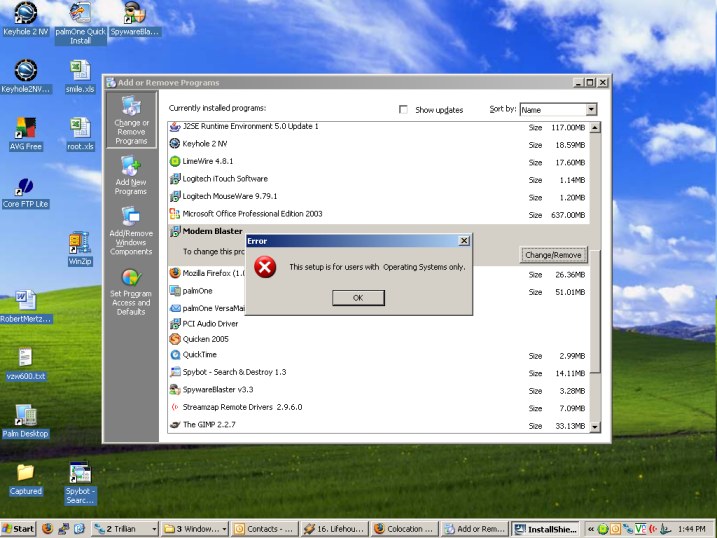Launch Core FTP Lite desktop icon
Screen dimensions: 717x538
pos(26,192)
